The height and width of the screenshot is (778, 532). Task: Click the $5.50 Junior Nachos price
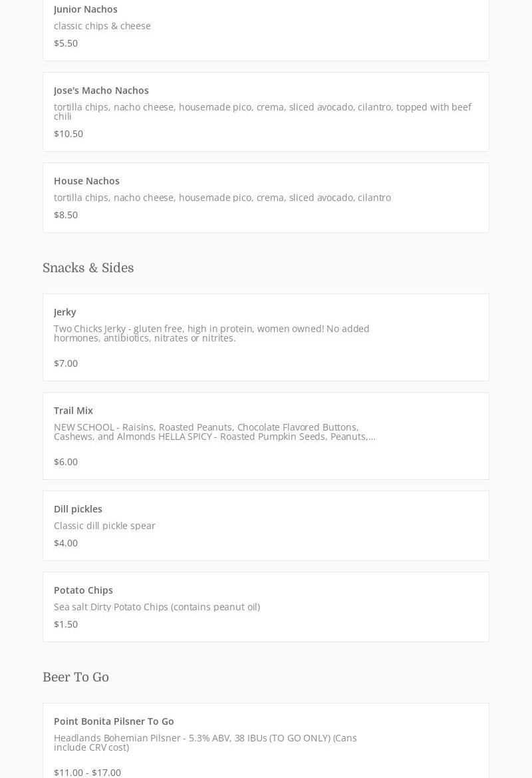point(66,43)
